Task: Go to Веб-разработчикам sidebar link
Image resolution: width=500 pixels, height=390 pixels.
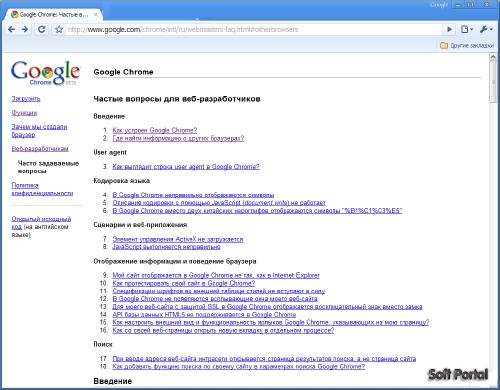Action: 40,149
